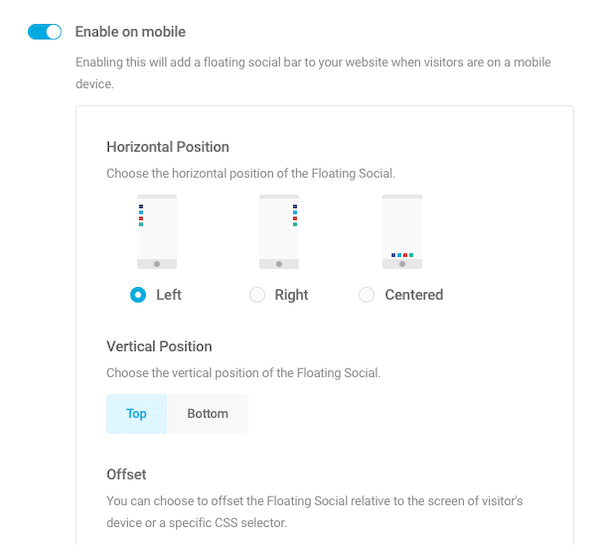Viewport: 600px width, 545px height.
Task: Select the Left radio button
Action: [x=138, y=295]
